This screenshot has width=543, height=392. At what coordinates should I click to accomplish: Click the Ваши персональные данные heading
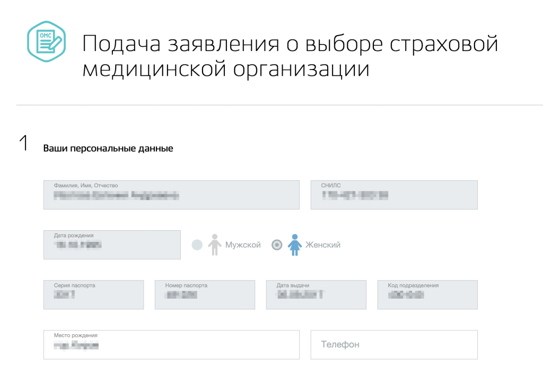[x=108, y=149]
